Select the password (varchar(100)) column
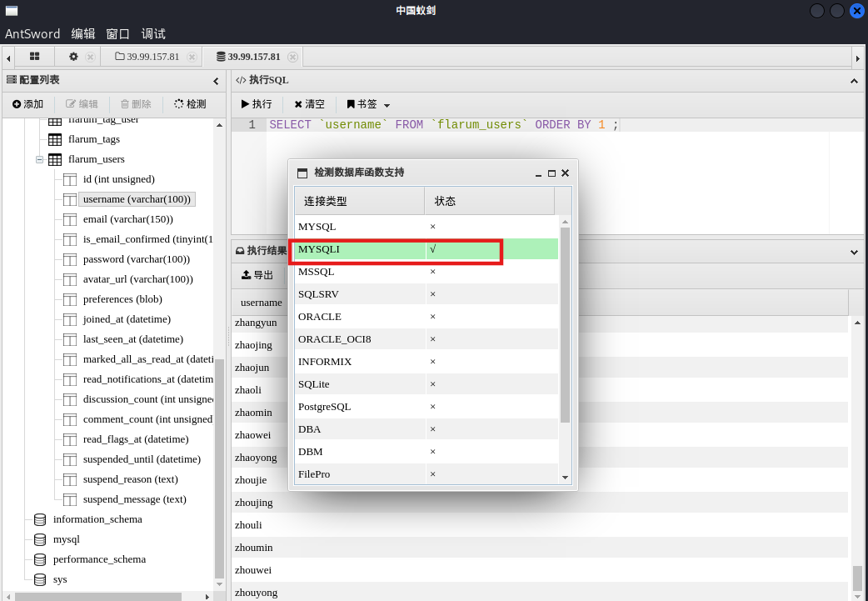This screenshot has width=868, height=601. click(x=136, y=258)
